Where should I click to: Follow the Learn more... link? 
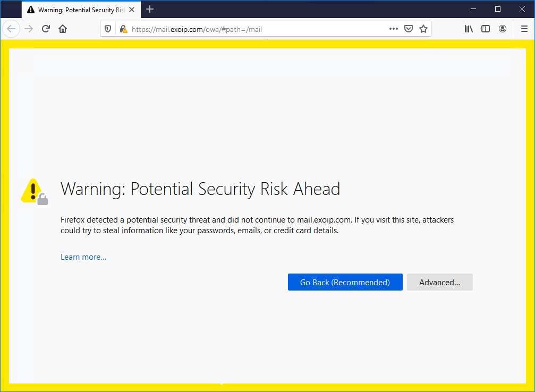tap(83, 257)
